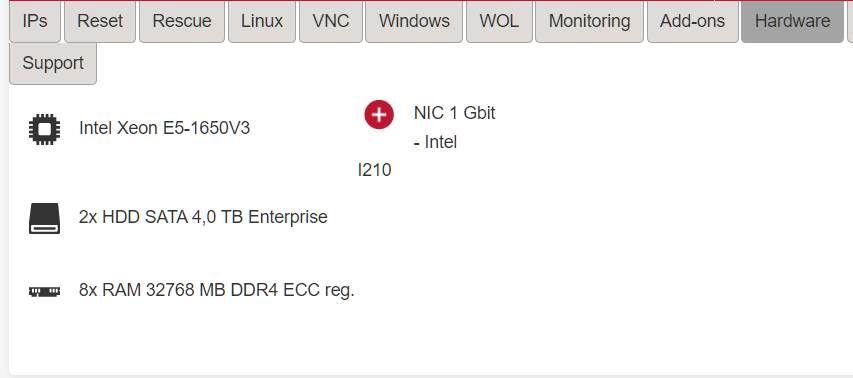Open the Windows tab
853x378 pixels.
[414, 21]
